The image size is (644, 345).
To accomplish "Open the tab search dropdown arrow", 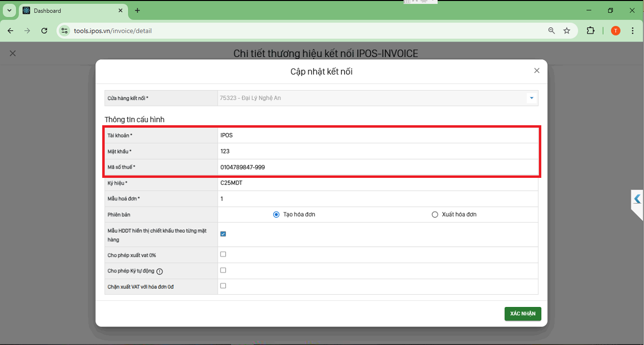I will [9, 10].
